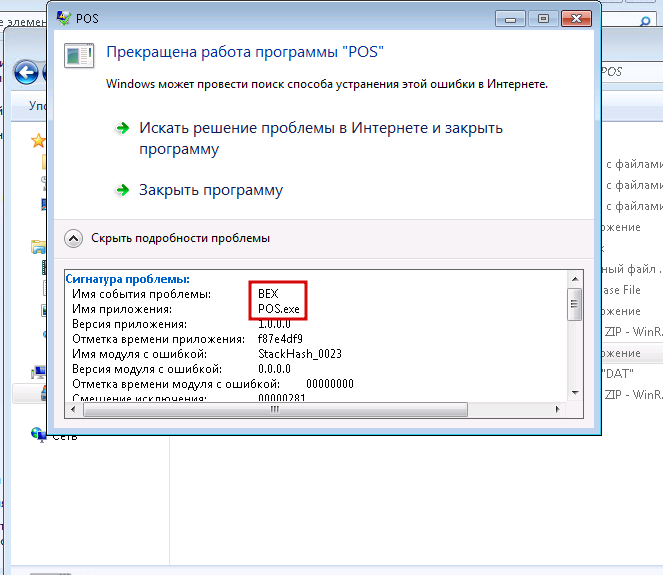This screenshot has height=575, width=663.
Task: Select the "Имя события проблемы:" label
Action: [142, 294]
